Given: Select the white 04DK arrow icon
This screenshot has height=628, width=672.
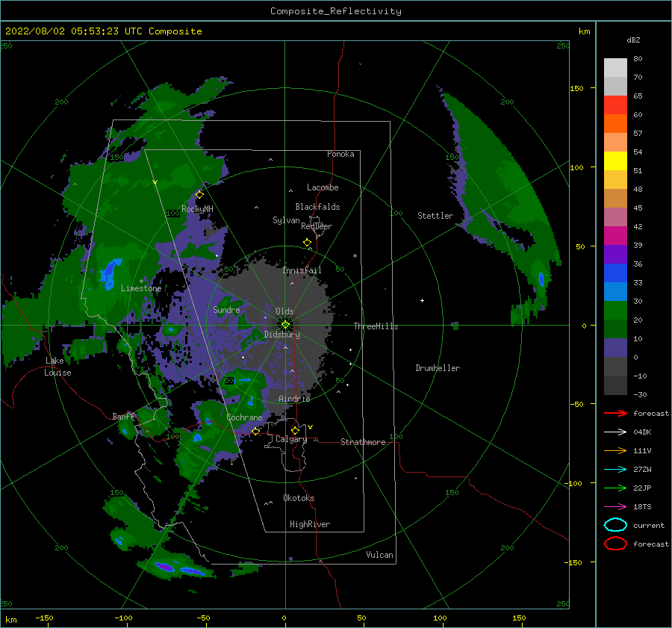Looking at the screenshot, I should [x=615, y=432].
